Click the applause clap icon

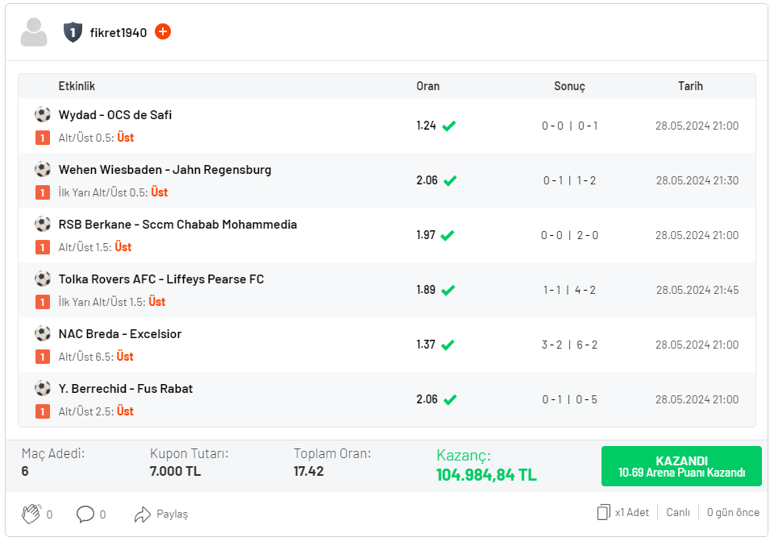pos(31,514)
